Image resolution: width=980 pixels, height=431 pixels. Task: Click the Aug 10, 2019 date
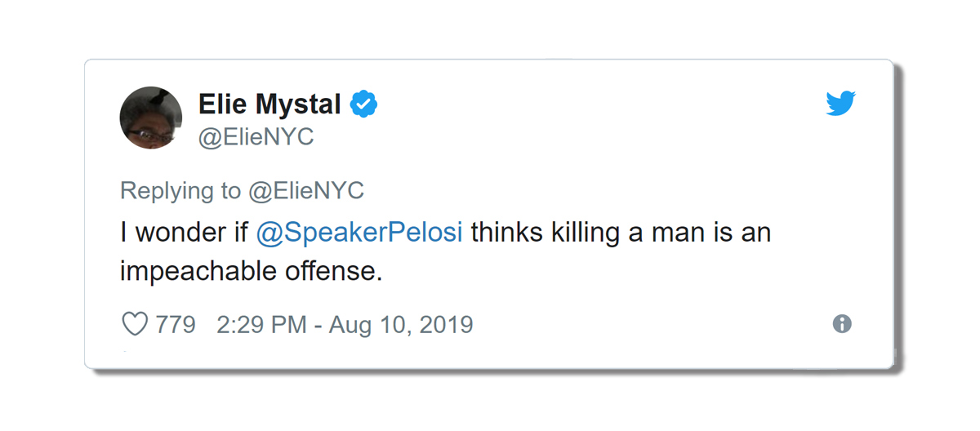(x=401, y=324)
